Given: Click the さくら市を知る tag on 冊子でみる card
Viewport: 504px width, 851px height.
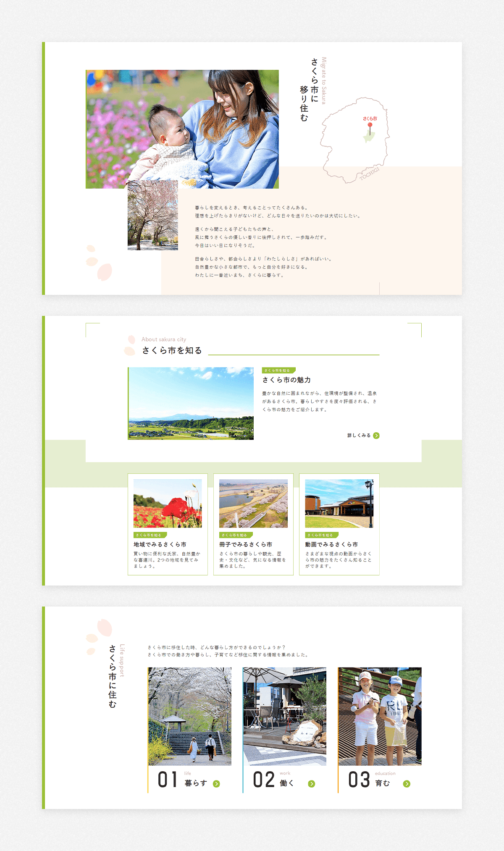Looking at the screenshot, I should coord(236,535).
